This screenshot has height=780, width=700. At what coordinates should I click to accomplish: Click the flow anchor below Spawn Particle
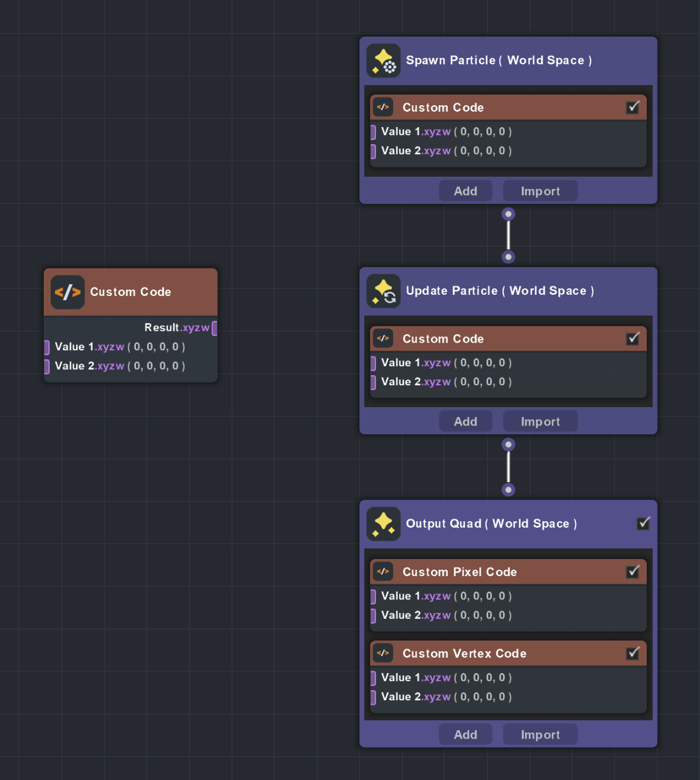(x=508, y=214)
